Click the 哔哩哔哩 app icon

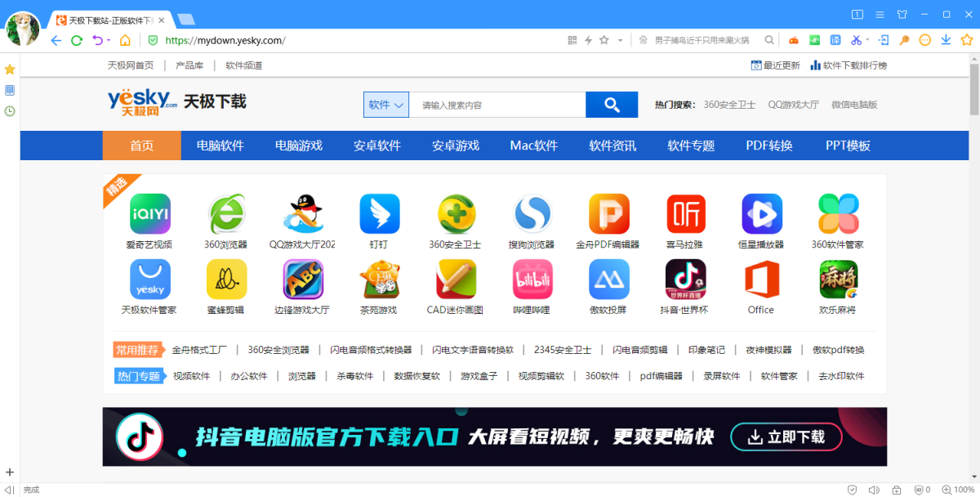532,280
